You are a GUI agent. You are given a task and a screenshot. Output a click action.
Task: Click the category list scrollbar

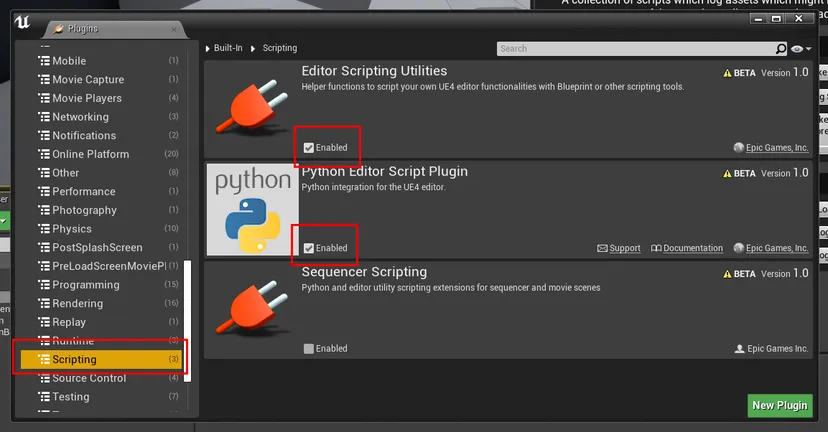(x=186, y=321)
